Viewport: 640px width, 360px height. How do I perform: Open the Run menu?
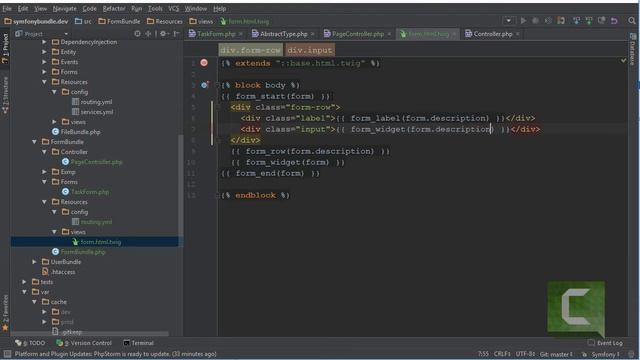coord(137,8)
